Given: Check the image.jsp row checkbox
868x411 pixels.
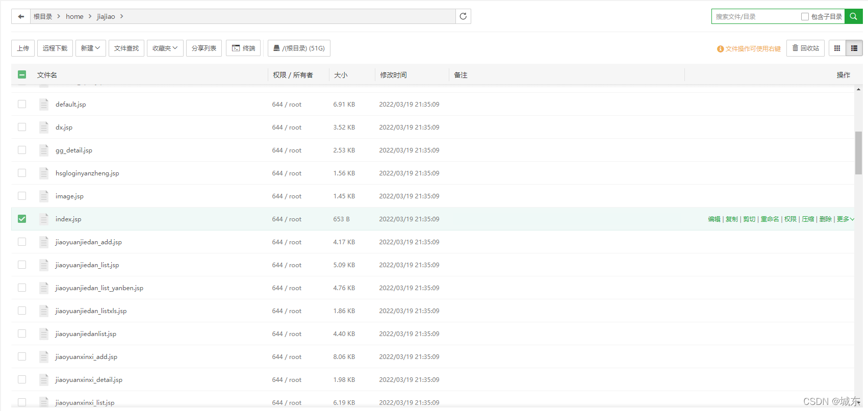Looking at the screenshot, I should point(22,196).
